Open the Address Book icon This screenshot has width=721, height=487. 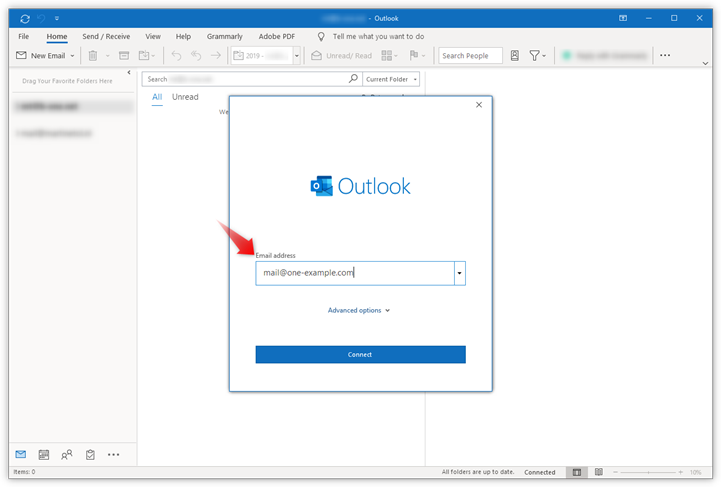click(x=515, y=56)
